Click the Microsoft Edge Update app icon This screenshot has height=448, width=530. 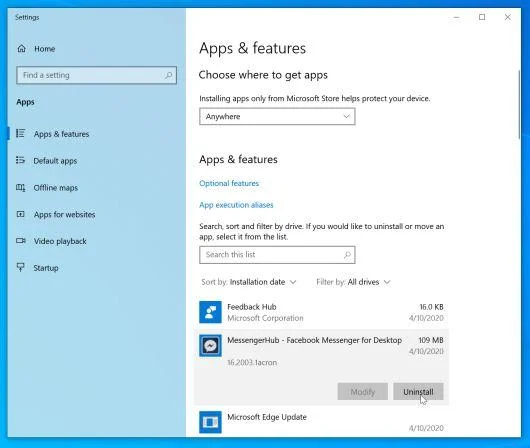pyautogui.click(x=210, y=422)
